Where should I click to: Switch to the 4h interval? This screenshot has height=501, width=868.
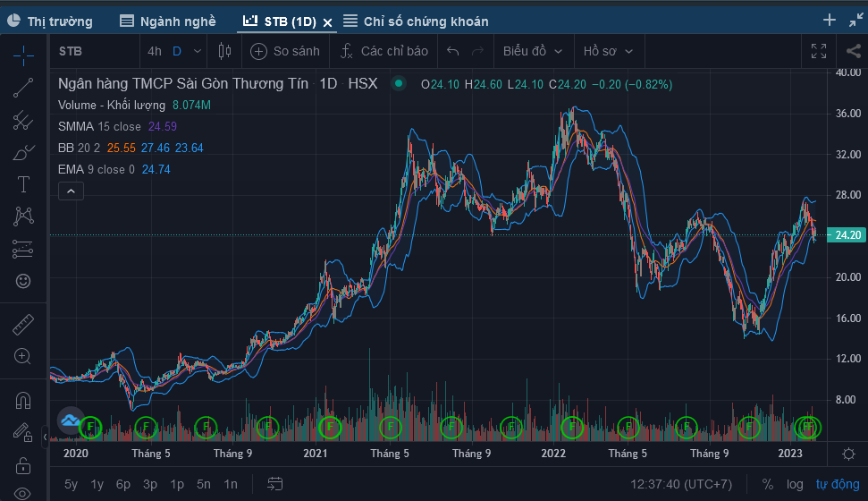(x=155, y=52)
